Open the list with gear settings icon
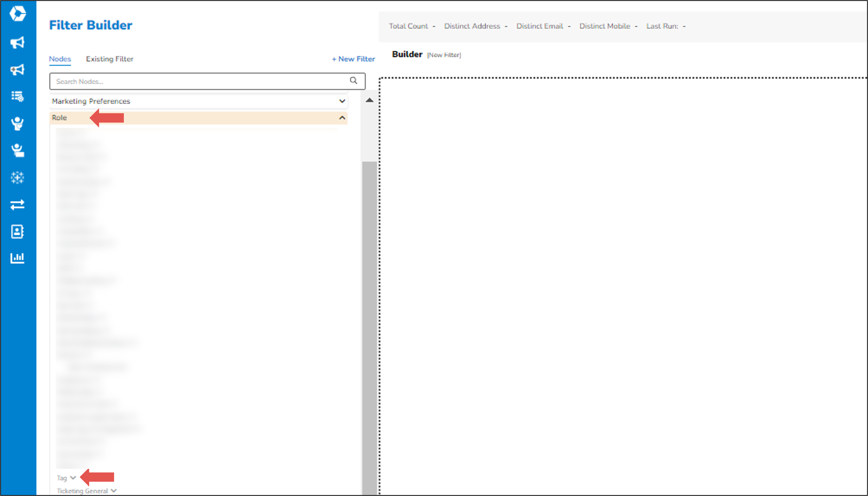The width and height of the screenshot is (868, 496). coord(17,96)
